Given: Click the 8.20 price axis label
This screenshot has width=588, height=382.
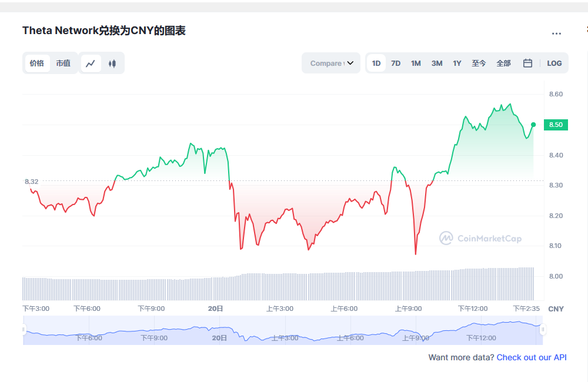Looking at the screenshot, I should point(556,216).
